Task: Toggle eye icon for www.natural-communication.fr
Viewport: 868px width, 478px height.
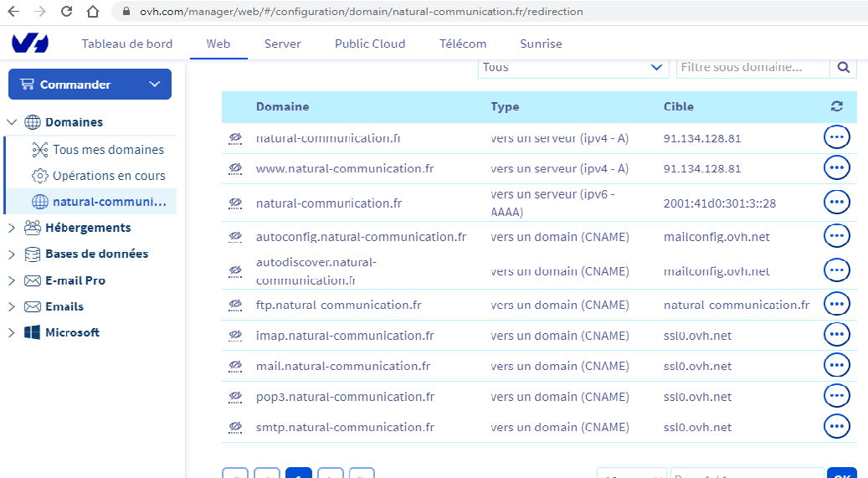Action: click(x=235, y=168)
